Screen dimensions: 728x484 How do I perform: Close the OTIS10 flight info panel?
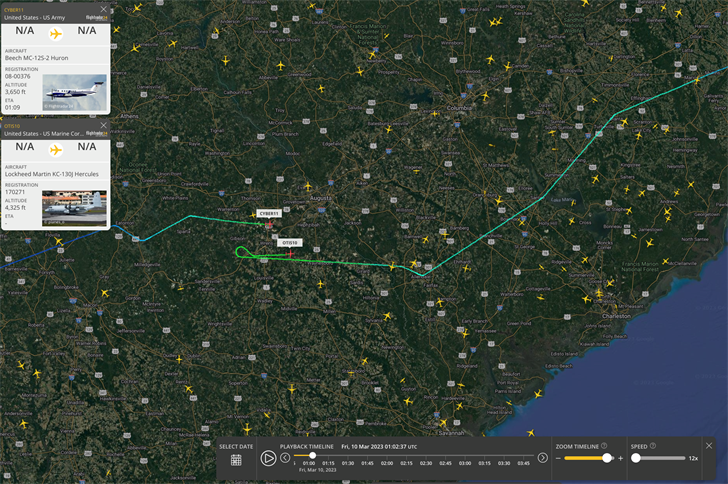104,125
